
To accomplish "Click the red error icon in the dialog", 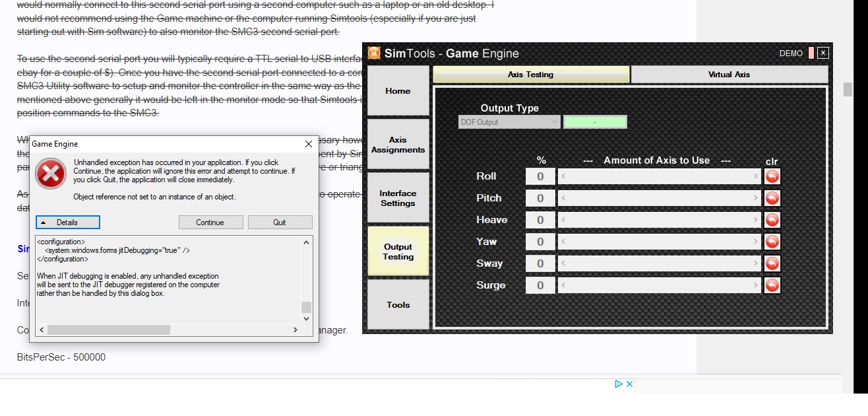I will (51, 174).
